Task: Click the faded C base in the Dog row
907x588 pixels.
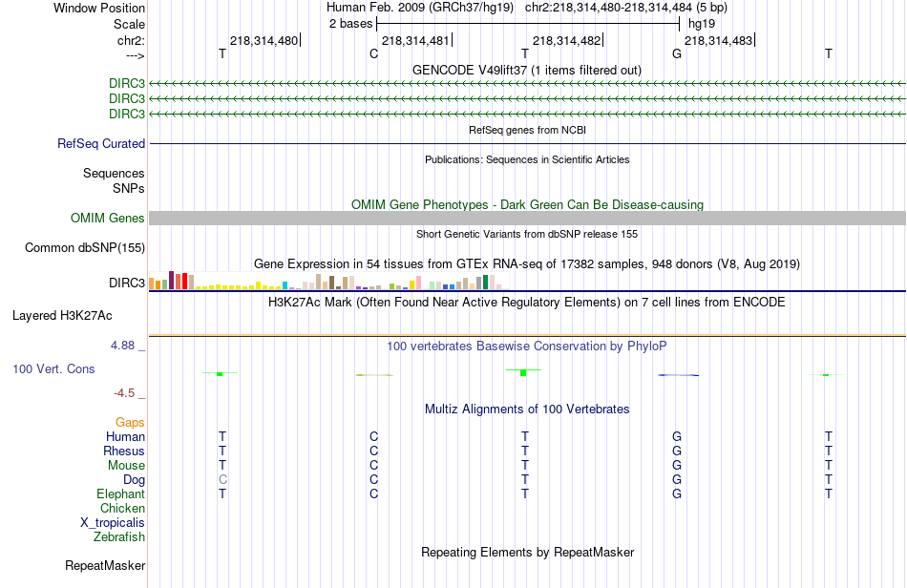Action: (x=222, y=480)
